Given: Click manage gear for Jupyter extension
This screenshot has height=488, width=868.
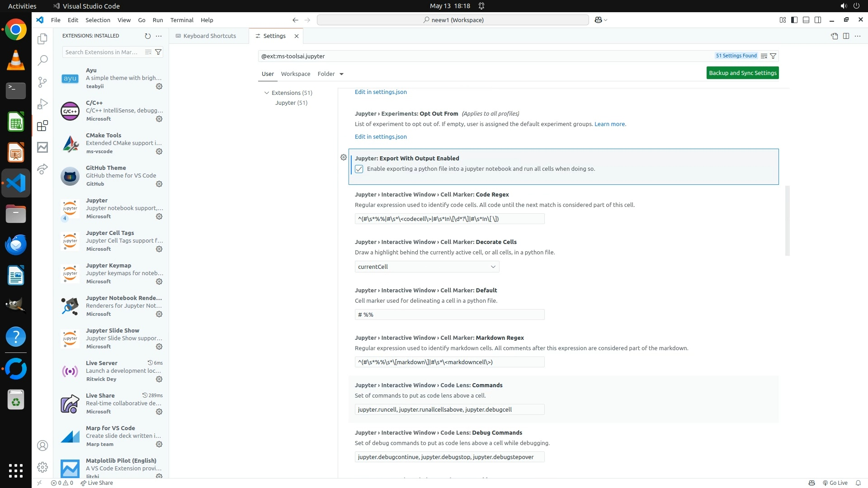Looking at the screenshot, I should (159, 216).
